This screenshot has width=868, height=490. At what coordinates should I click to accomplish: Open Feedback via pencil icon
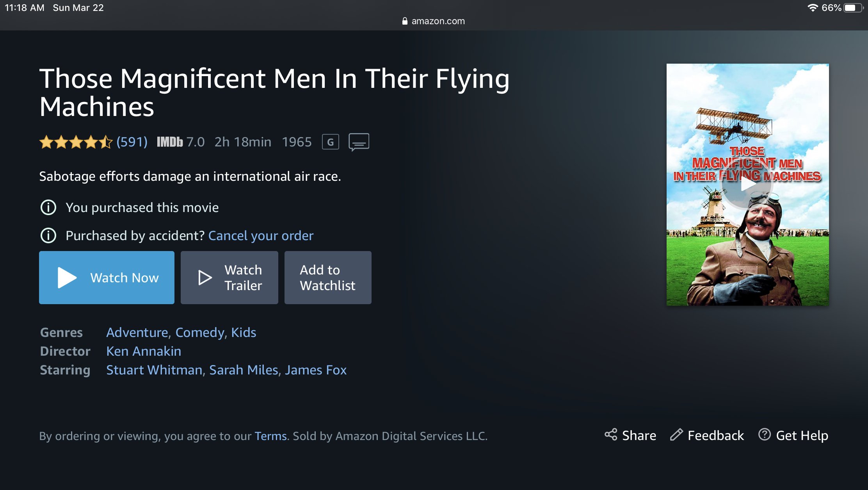[676, 435]
